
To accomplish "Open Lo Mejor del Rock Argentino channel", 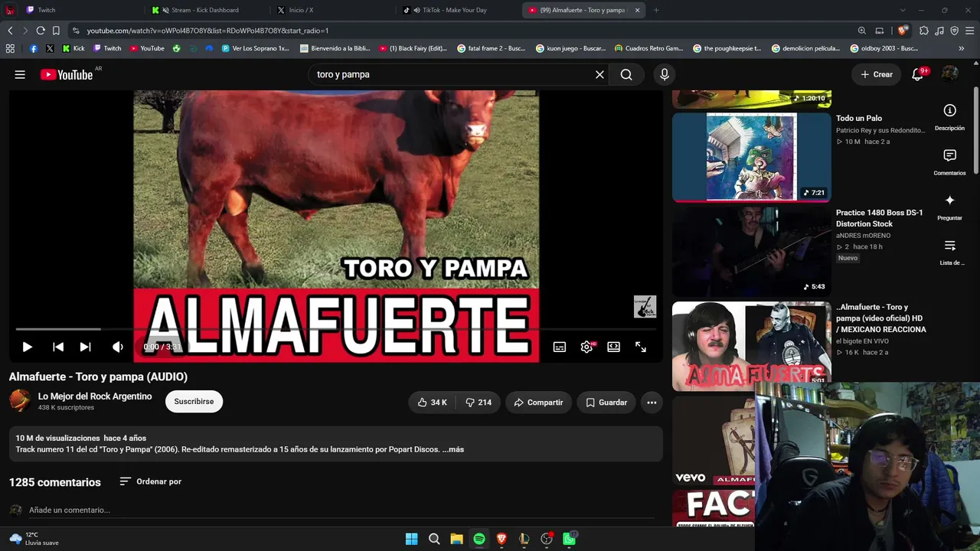I will pyautogui.click(x=95, y=396).
